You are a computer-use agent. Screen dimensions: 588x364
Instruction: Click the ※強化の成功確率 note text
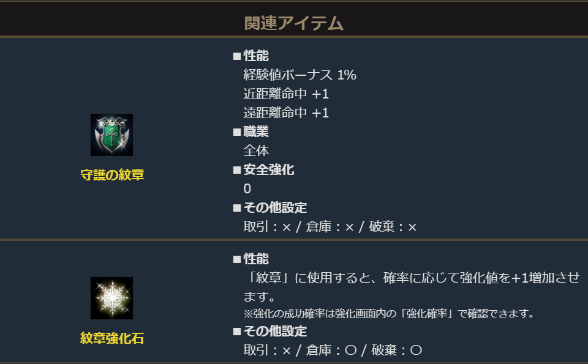pyautogui.click(x=389, y=314)
